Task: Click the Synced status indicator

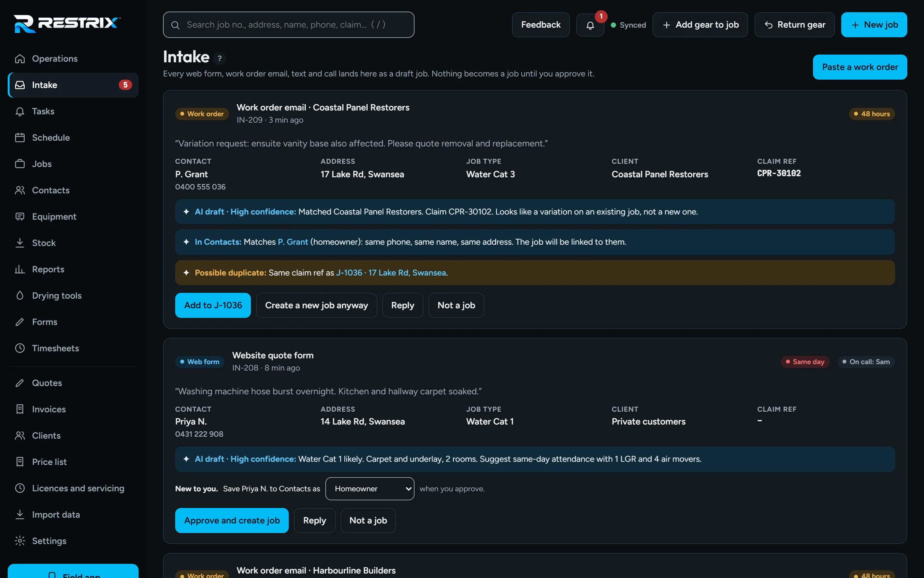Action: pyautogui.click(x=629, y=25)
